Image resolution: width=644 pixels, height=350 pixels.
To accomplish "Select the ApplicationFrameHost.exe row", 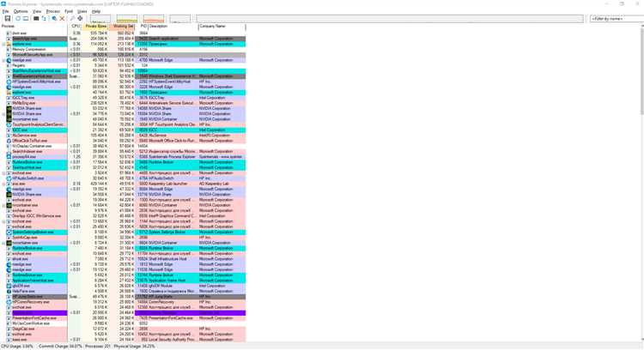I will point(123,281).
